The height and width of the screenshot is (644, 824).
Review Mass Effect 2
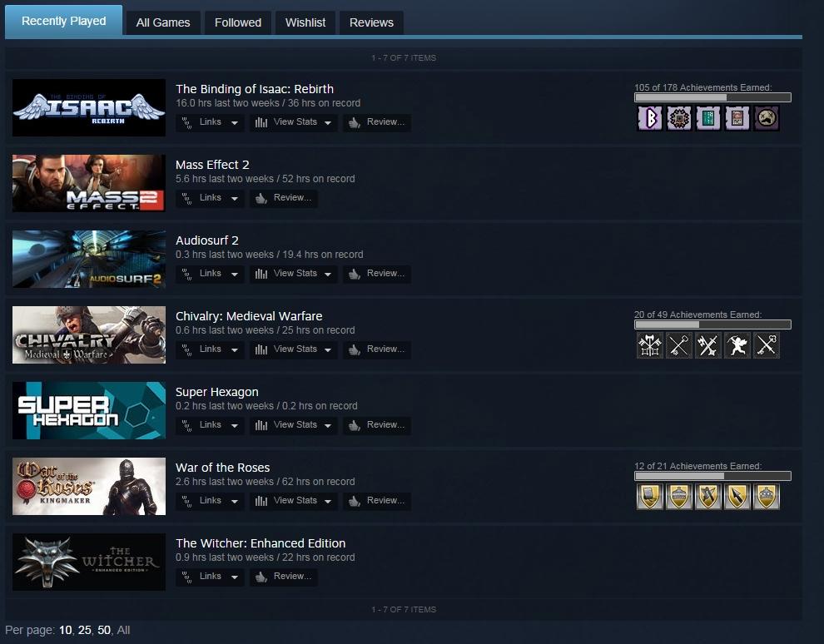click(283, 198)
